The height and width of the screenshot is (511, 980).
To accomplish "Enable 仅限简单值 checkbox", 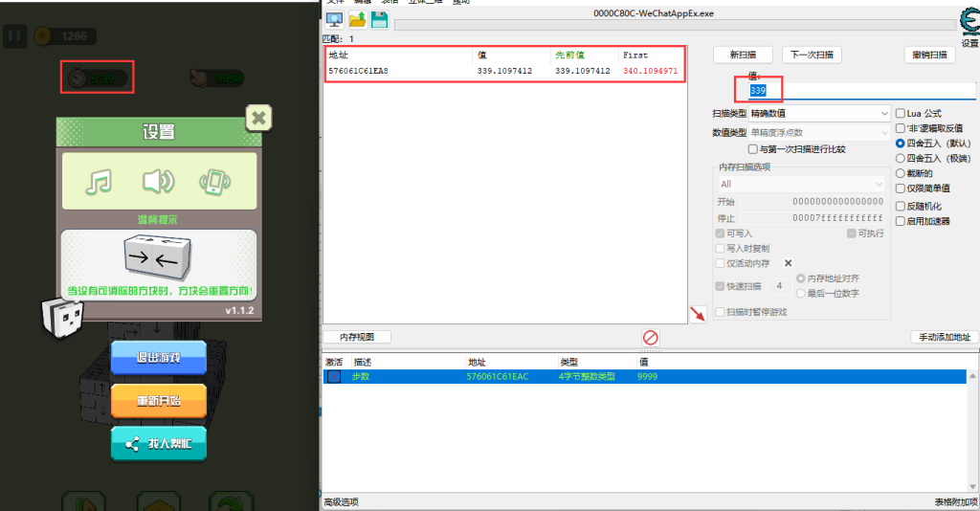I will (x=901, y=188).
